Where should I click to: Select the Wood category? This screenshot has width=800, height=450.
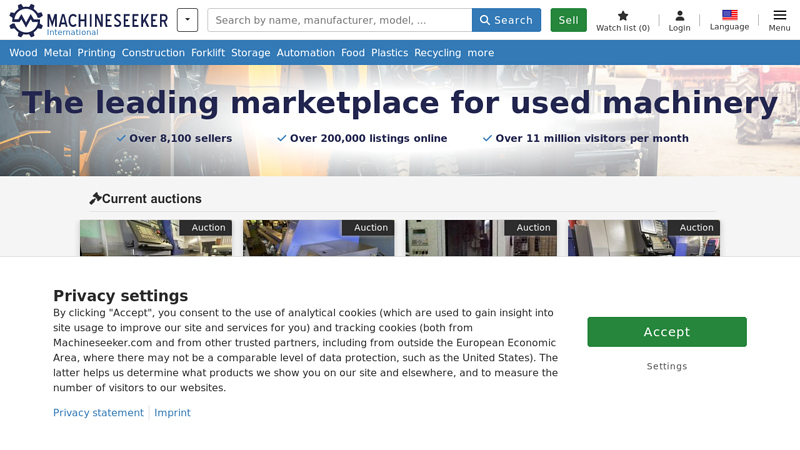pos(23,53)
